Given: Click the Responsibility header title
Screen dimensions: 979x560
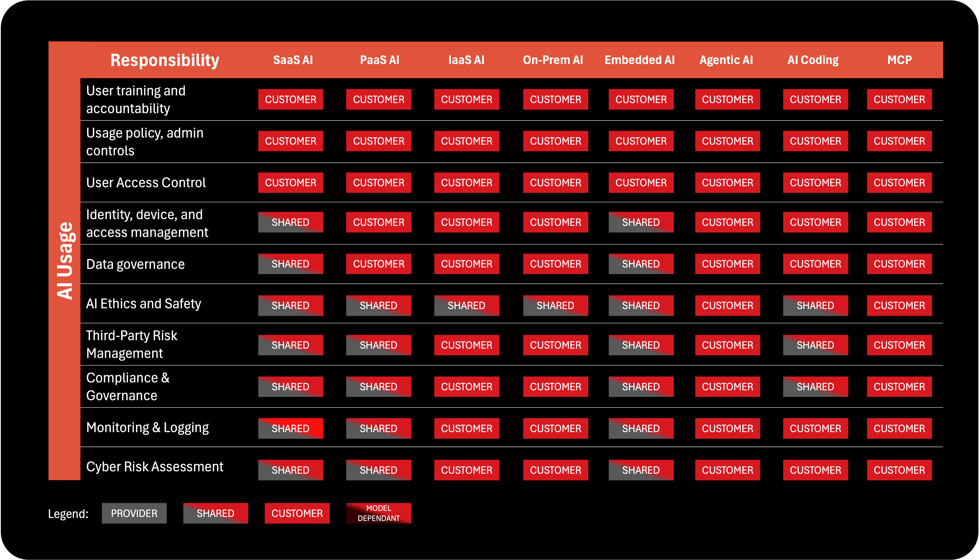Looking at the screenshot, I should tap(165, 60).
